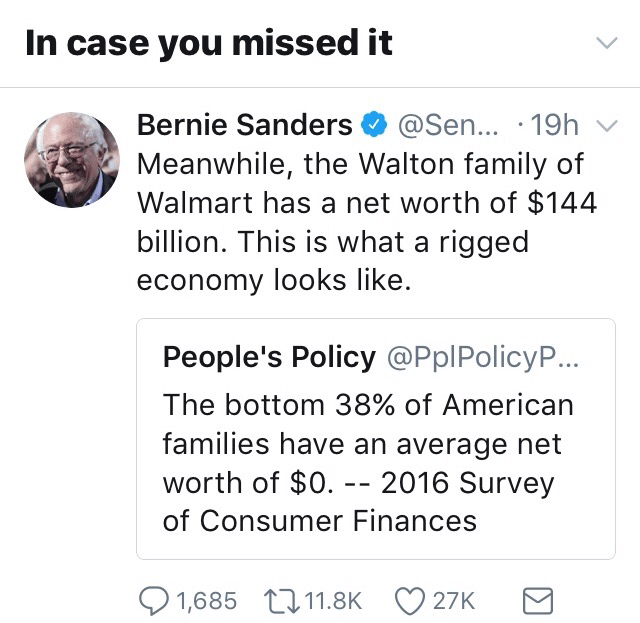This screenshot has width=640, height=623.
Task: Share tweet via the envelope icon
Action: coord(538,599)
